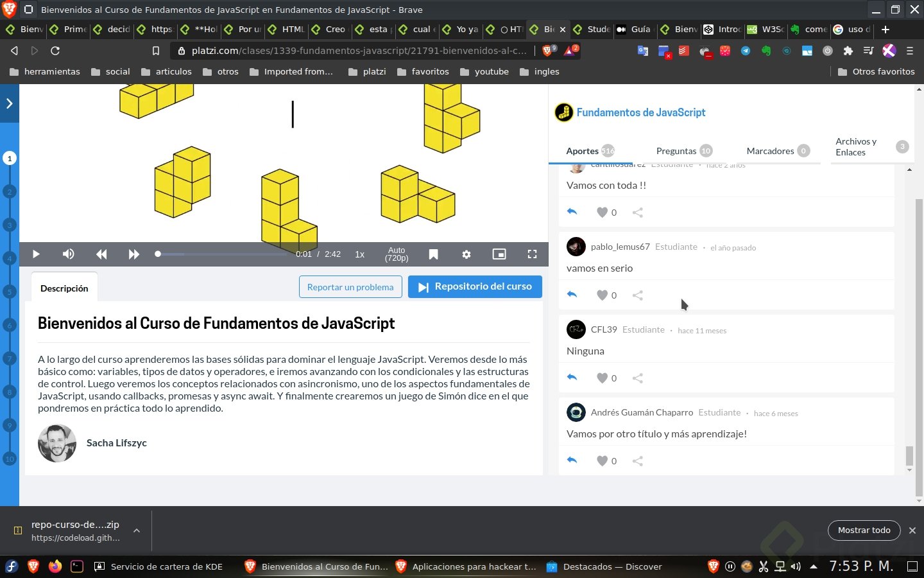Viewport: 924px width, 578px height.
Task: Click the Brave Rewards triangle icon
Action: [x=570, y=50]
